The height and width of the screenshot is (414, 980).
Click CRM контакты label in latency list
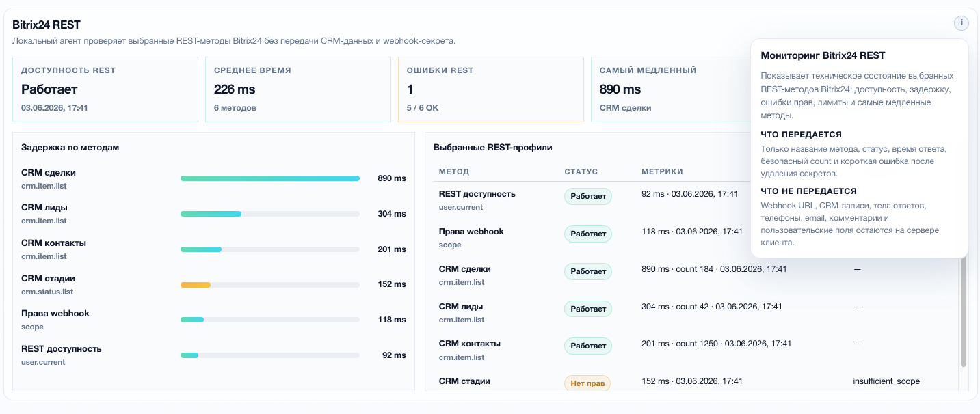click(53, 243)
